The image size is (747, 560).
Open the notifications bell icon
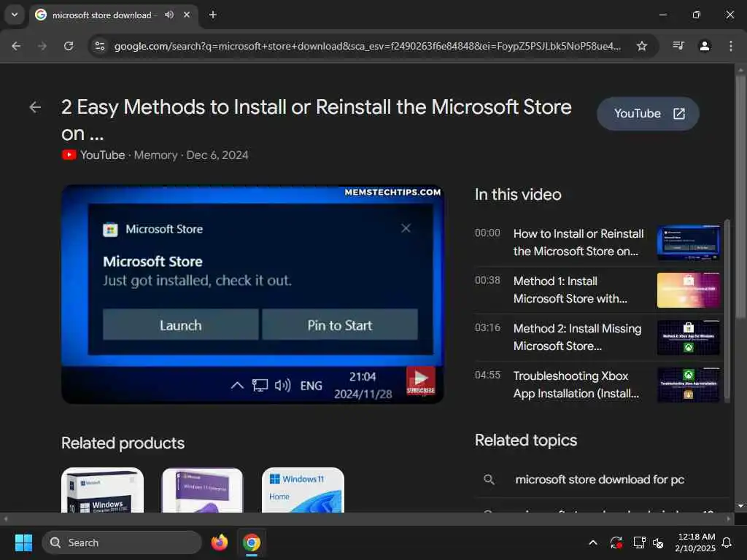(727, 542)
